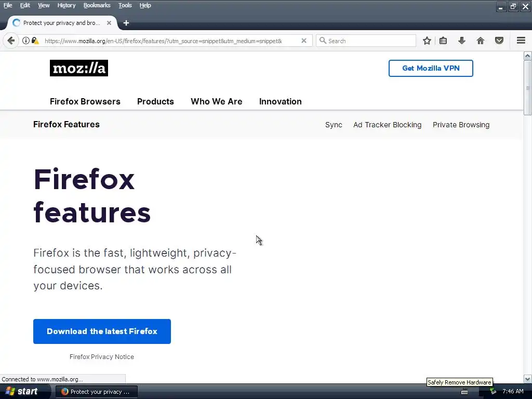Open the Tools menu
This screenshot has width=532, height=399.
[x=125, y=5]
